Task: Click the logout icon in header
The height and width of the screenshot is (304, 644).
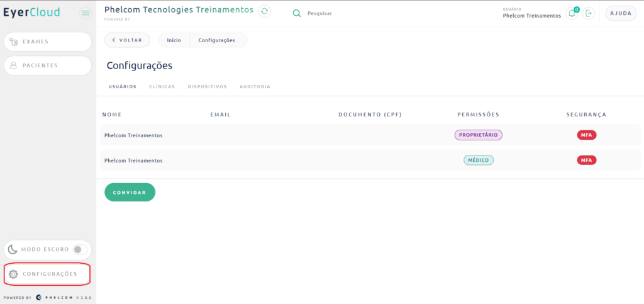Action: point(589,13)
